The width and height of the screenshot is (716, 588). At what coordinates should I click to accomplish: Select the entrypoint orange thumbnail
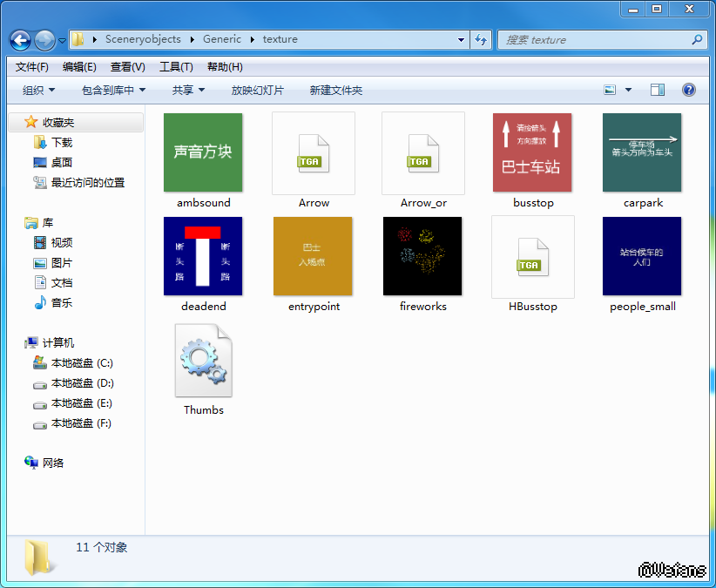click(313, 256)
